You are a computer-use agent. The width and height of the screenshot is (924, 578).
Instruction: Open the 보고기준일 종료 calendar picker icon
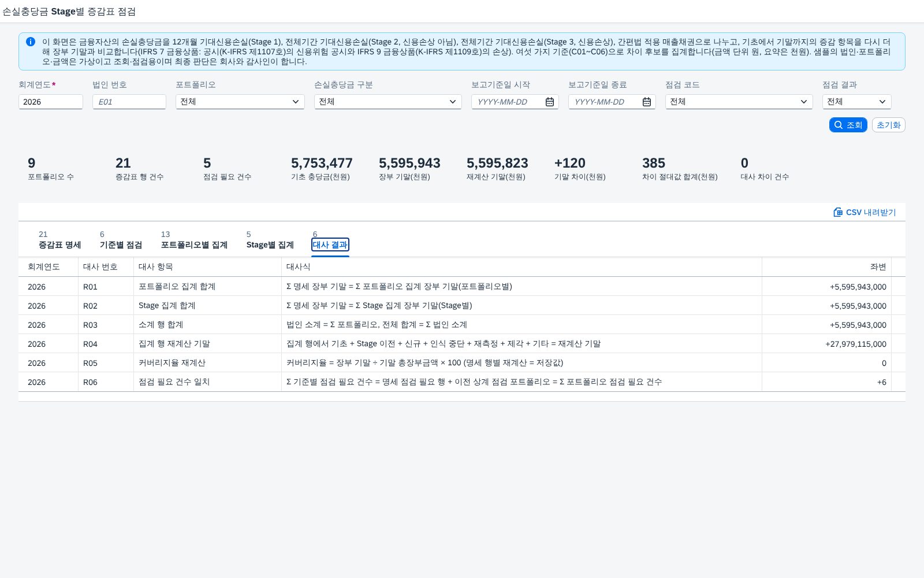647,102
